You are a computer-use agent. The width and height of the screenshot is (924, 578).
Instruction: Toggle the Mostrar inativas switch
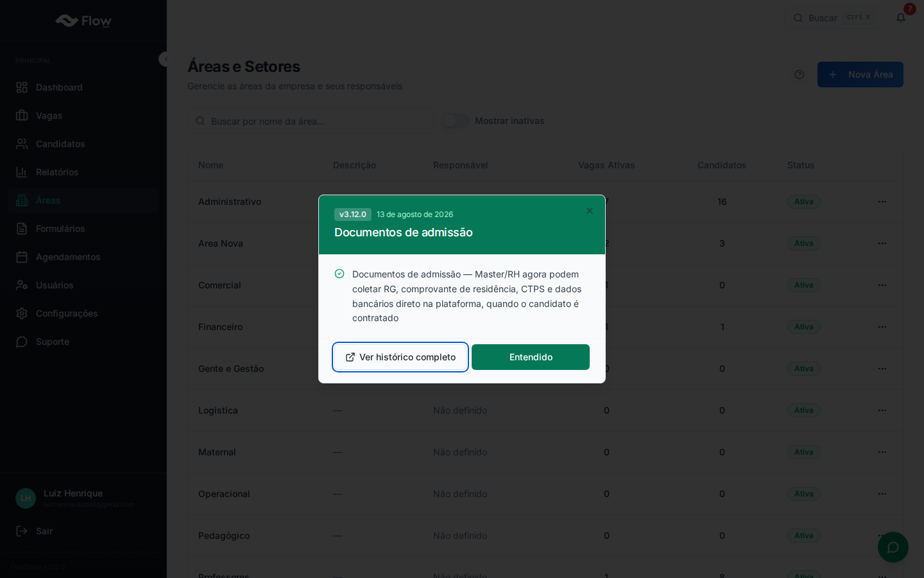pyautogui.click(x=456, y=121)
